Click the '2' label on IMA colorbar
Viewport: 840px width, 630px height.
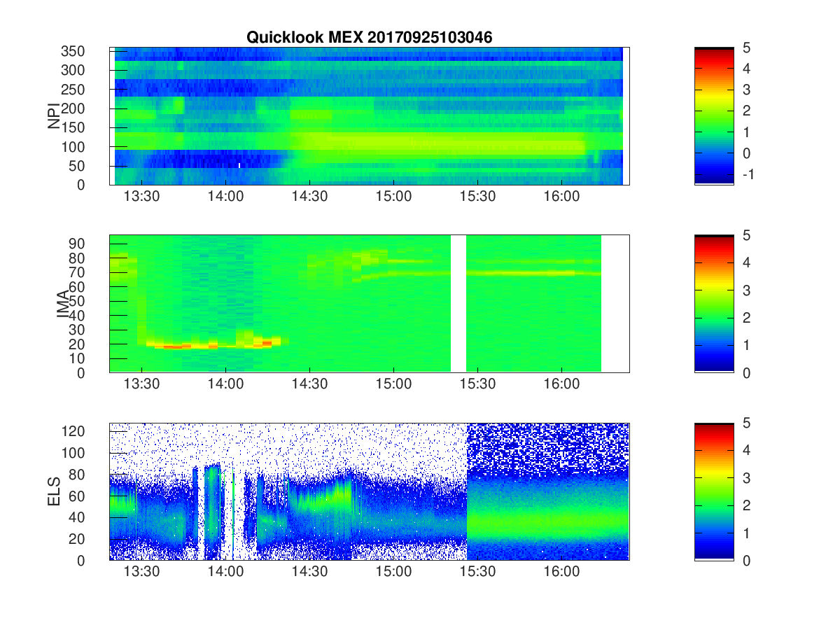[x=746, y=318]
